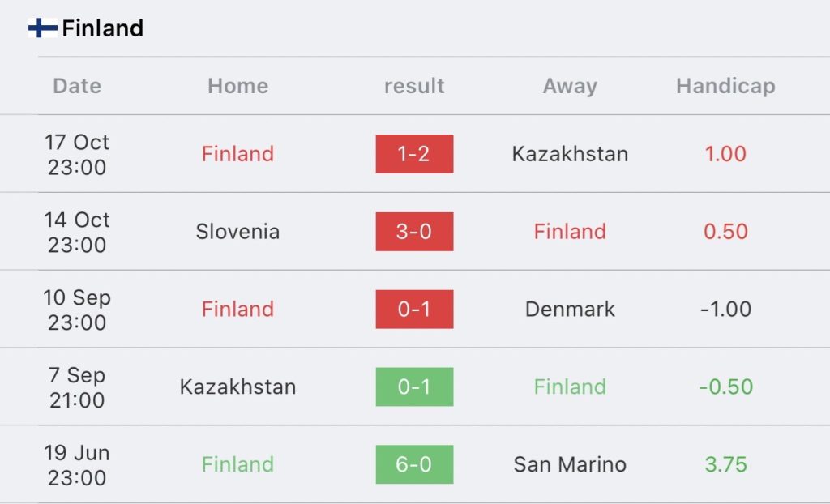Select the Date column header

click(77, 86)
